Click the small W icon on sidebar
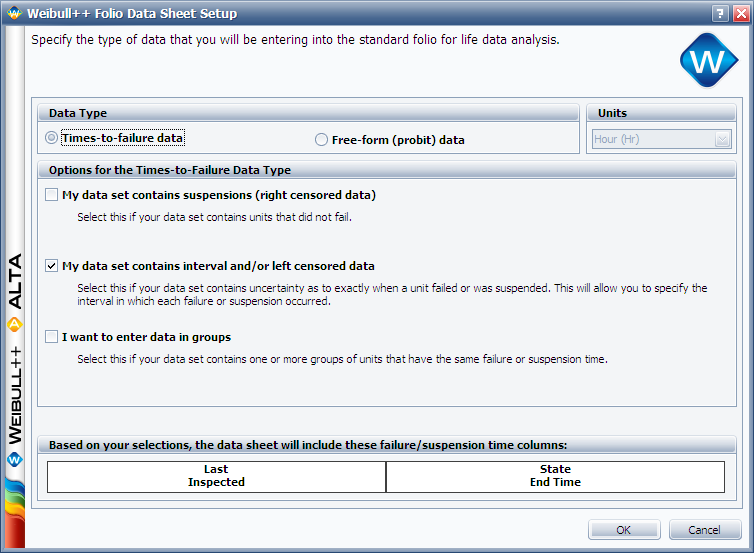 pos(14,460)
